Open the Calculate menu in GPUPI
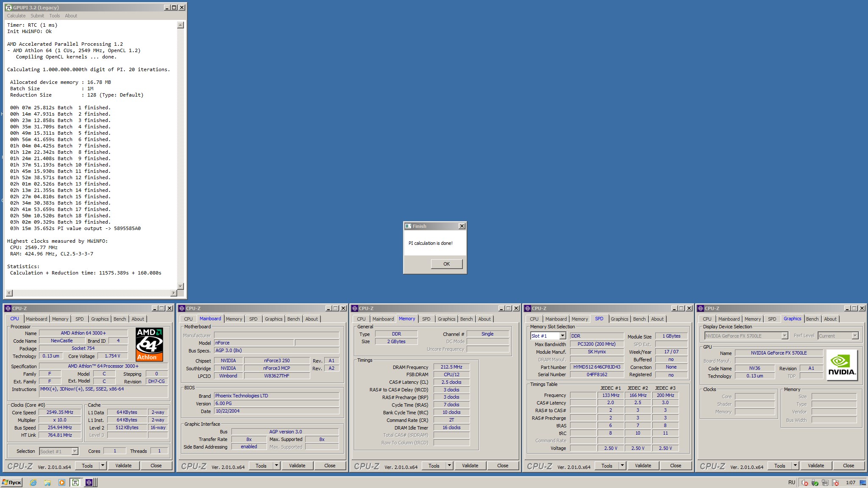Image resolution: width=868 pixels, height=488 pixels. coord(16,16)
